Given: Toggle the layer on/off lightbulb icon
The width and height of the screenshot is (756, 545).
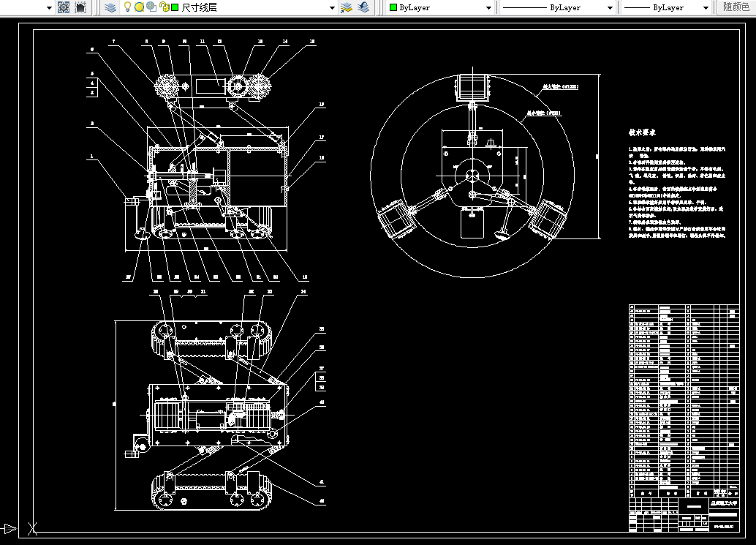Looking at the screenshot, I should click(127, 7).
